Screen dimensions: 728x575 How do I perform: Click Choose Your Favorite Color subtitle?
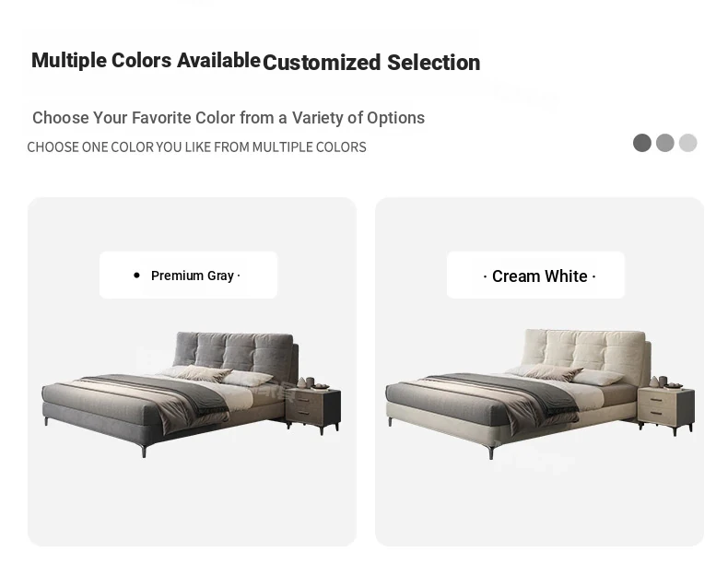coord(229,118)
